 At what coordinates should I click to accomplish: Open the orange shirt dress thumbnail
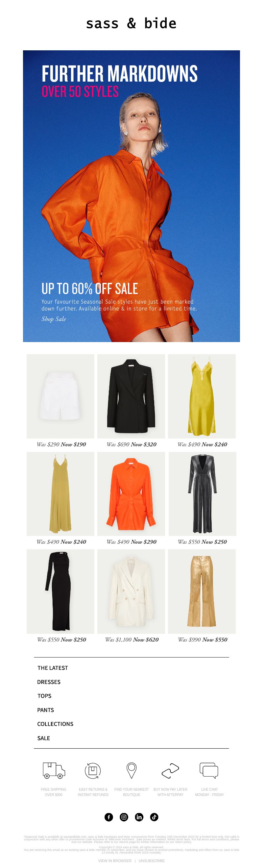pyautogui.click(x=131, y=494)
